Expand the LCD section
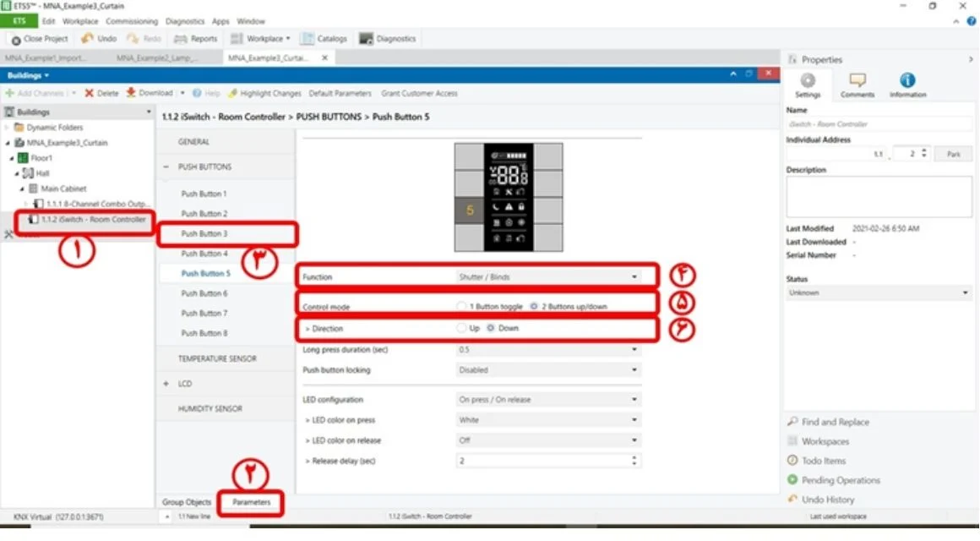 tap(166, 384)
